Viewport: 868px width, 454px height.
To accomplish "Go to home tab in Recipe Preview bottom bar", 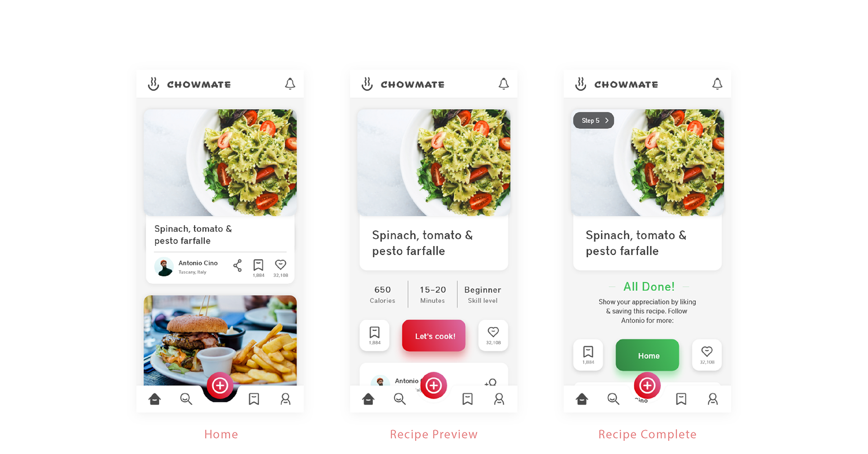I will click(x=368, y=399).
